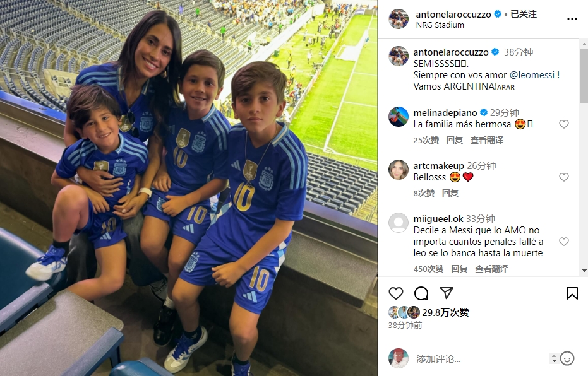Like the post with the heart icon

(x=395, y=293)
